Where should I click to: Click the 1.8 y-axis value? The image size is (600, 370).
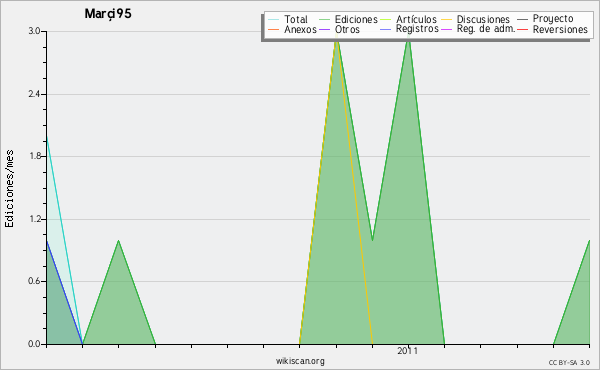(34, 156)
